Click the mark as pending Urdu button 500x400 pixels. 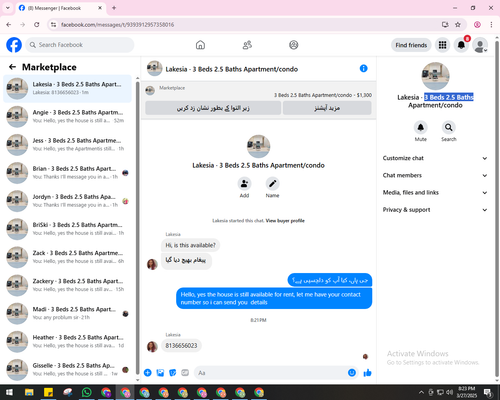[213, 108]
